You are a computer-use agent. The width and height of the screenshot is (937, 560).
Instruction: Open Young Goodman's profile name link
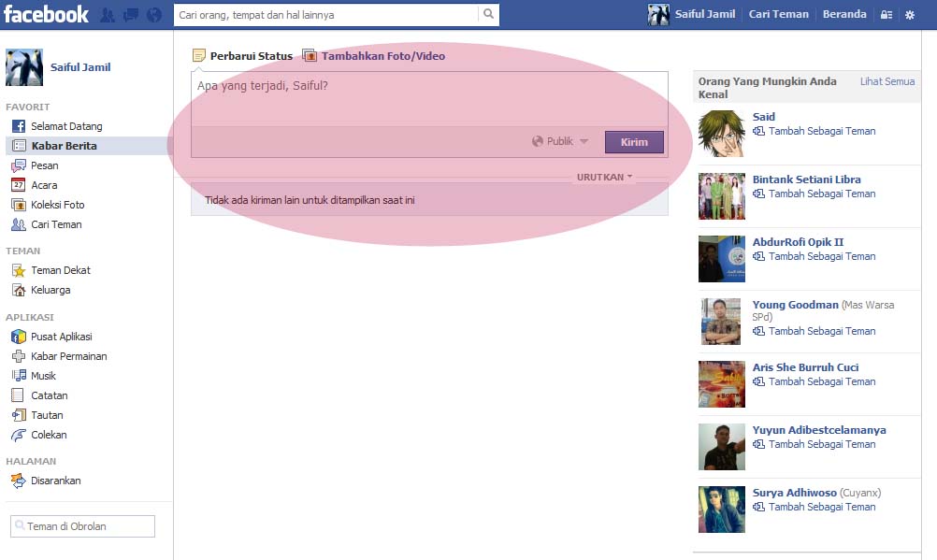[x=796, y=305]
